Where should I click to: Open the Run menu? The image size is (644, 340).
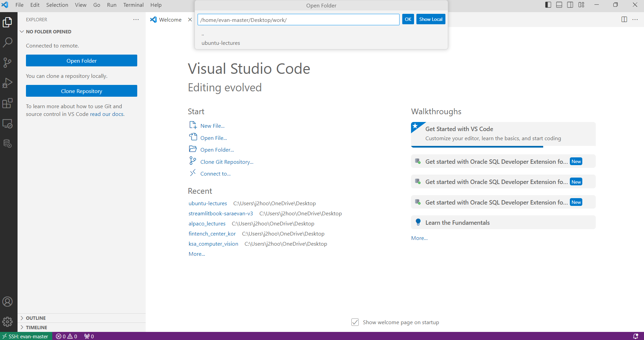coord(112,5)
